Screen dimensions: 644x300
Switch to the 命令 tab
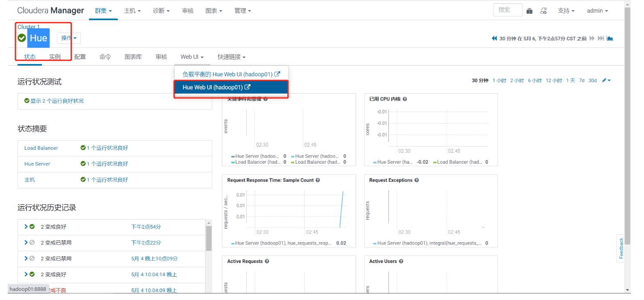105,57
